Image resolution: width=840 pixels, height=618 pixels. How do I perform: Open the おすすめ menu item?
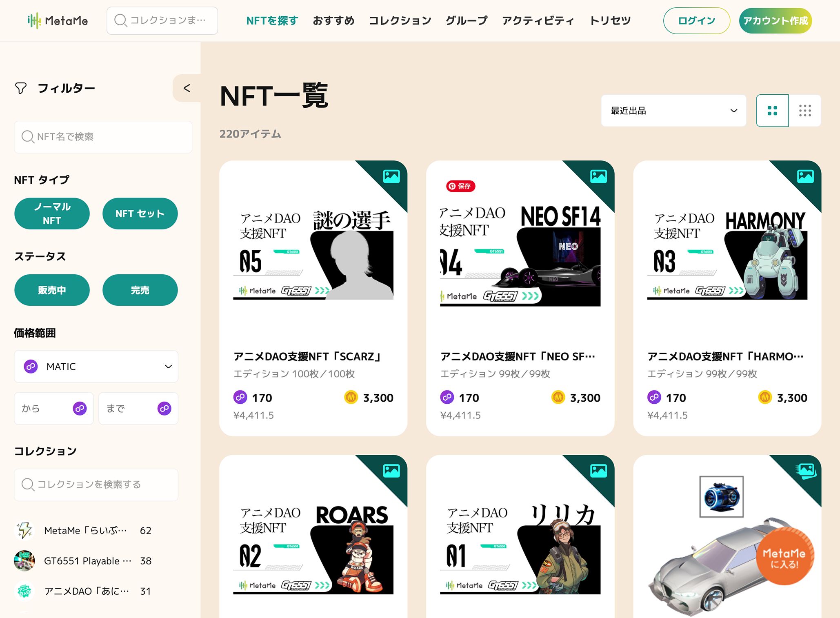(x=333, y=21)
